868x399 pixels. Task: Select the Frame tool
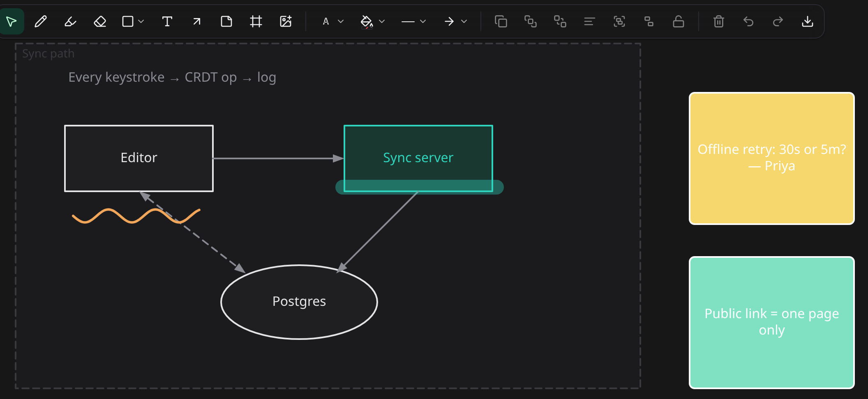(256, 21)
